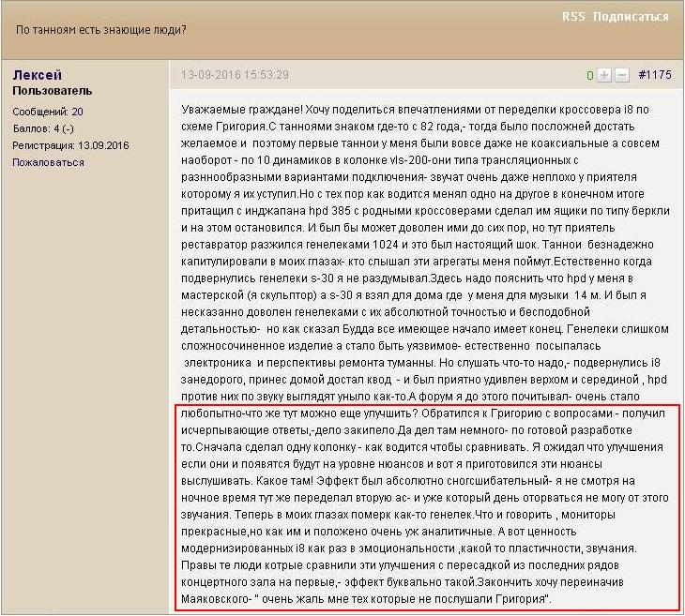Viewport: 685px width, 616px height.
Task: Open post permalink #1175
Action: coord(654,75)
